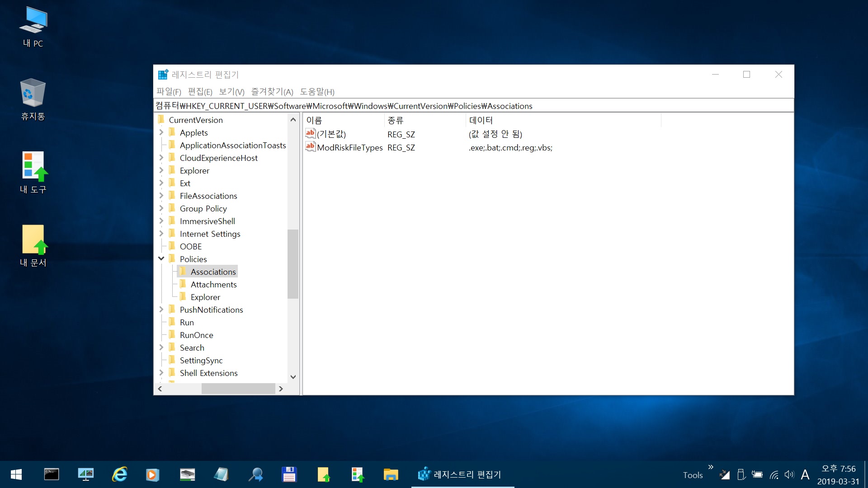Viewport: 868px width, 488px height.
Task: Select the Associations registry key
Action: [213, 271]
